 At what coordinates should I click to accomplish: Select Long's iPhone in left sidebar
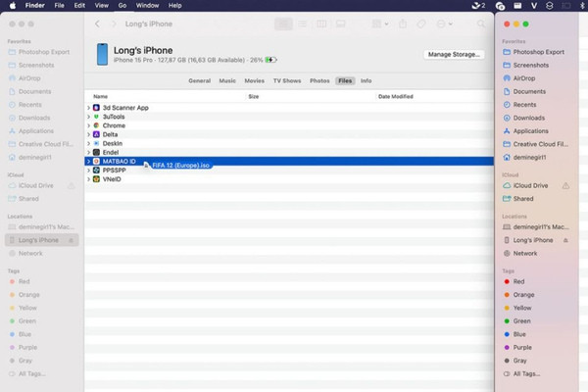pos(41,240)
